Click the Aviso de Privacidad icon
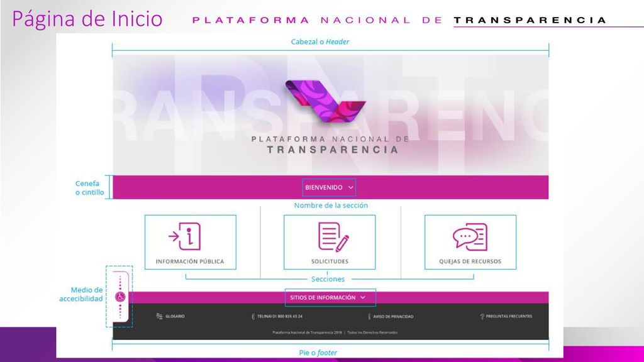Screen dimensions: 644x362 (x=369, y=317)
